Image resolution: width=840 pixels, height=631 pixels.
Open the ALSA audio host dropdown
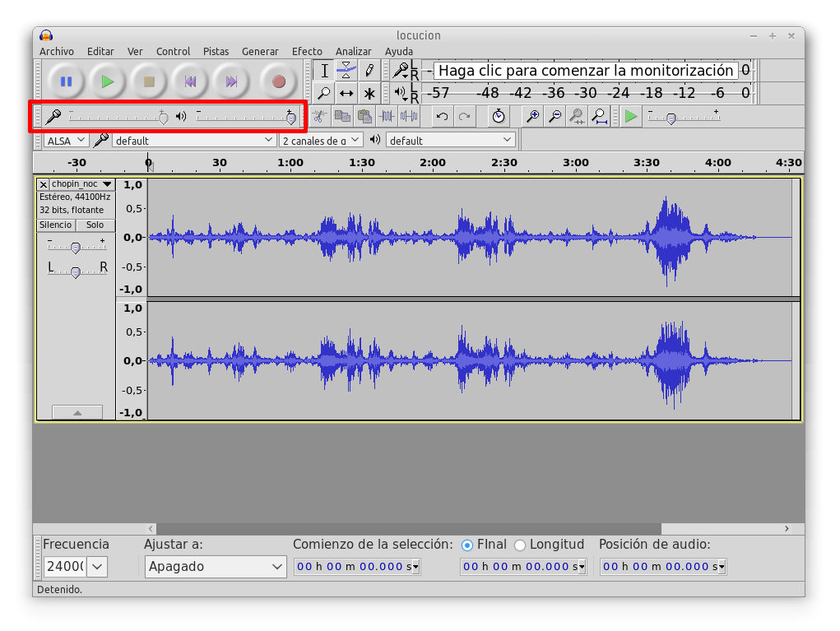65,141
